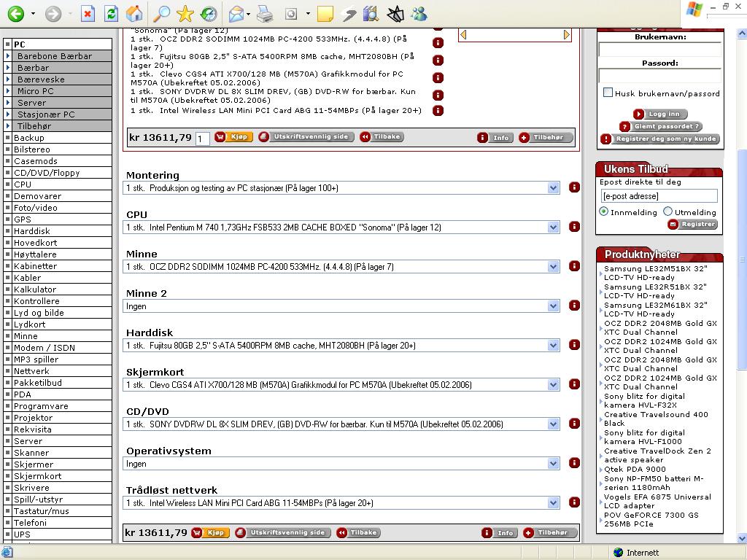Open Qtek PDA 9000 product news link

635,469
